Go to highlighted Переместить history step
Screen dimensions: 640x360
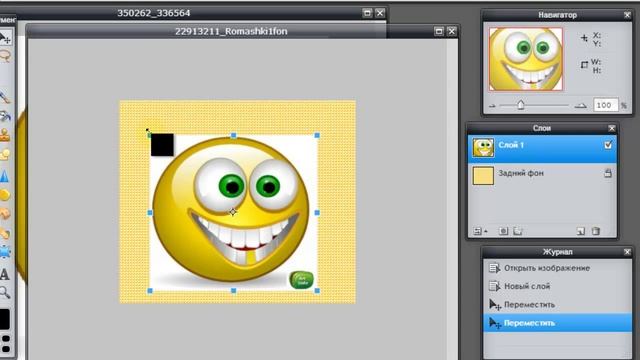[x=557, y=323]
